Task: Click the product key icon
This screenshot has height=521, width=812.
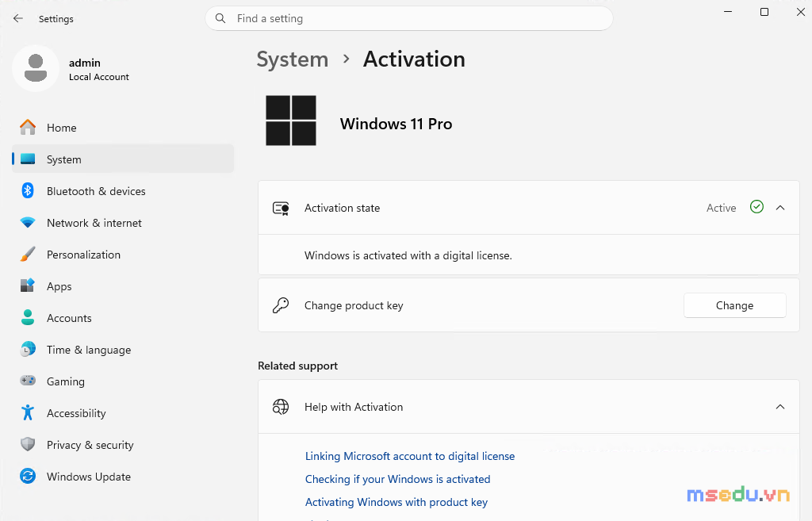Action: [x=281, y=305]
